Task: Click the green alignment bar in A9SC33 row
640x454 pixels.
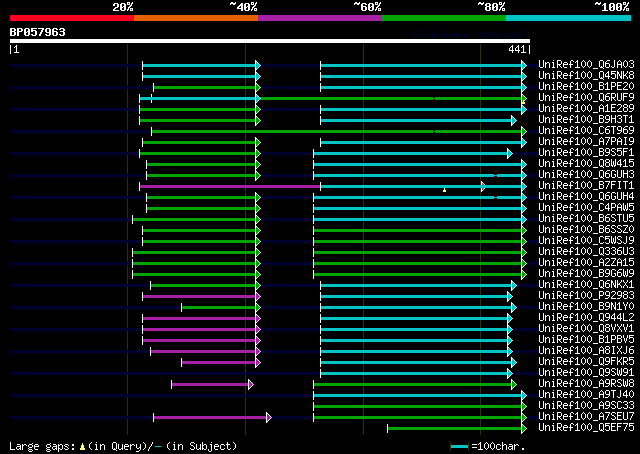Action: pyautogui.click(x=420, y=406)
